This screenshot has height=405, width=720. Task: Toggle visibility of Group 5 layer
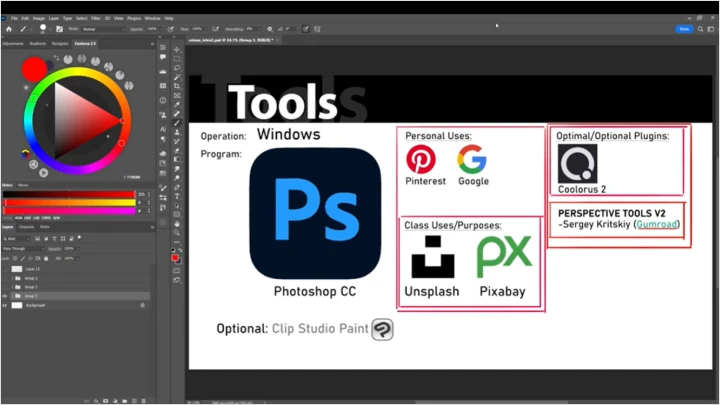tap(5, 296)
